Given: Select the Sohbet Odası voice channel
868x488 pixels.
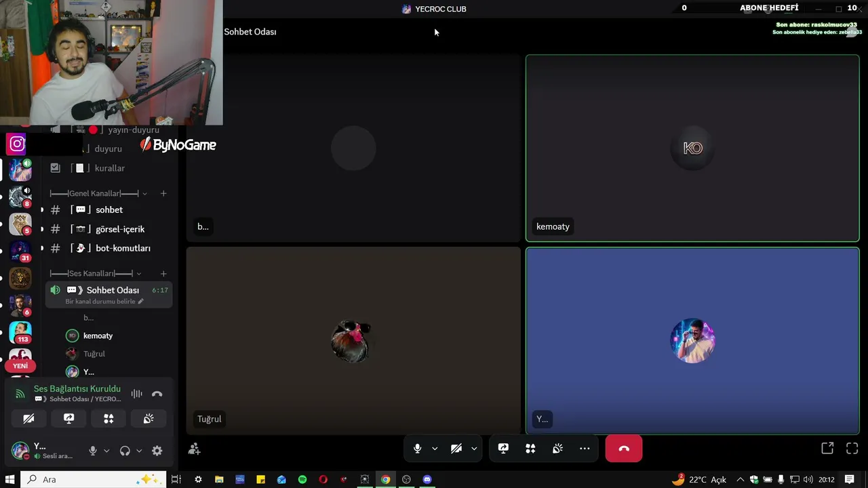Looking at the screenshot, I should tap(108, 290).
